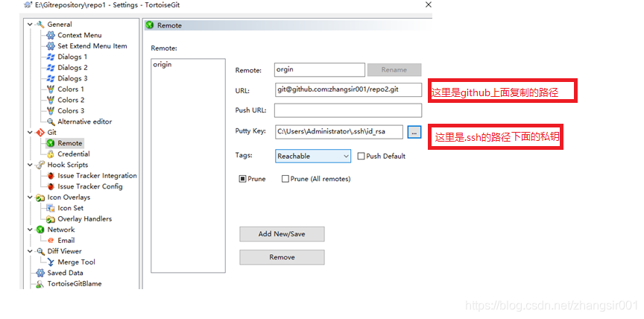Image resolution: width=644 pixels, height=319 pixels.
Task: Click the Merge Tool icon
Action: click(x=51, y=262)
